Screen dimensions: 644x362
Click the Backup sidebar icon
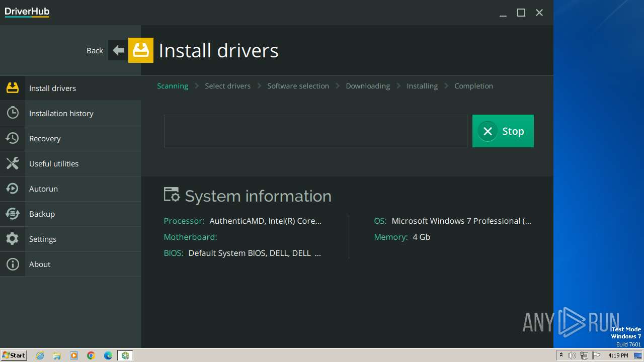[13, 214]
